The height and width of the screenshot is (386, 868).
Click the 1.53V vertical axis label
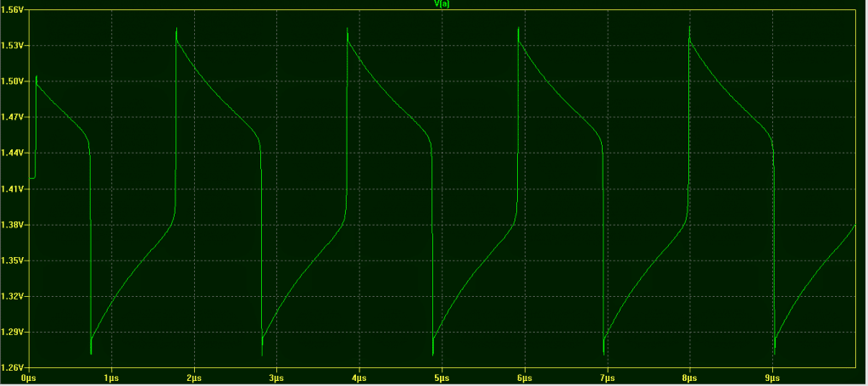[x=14, y=46]
